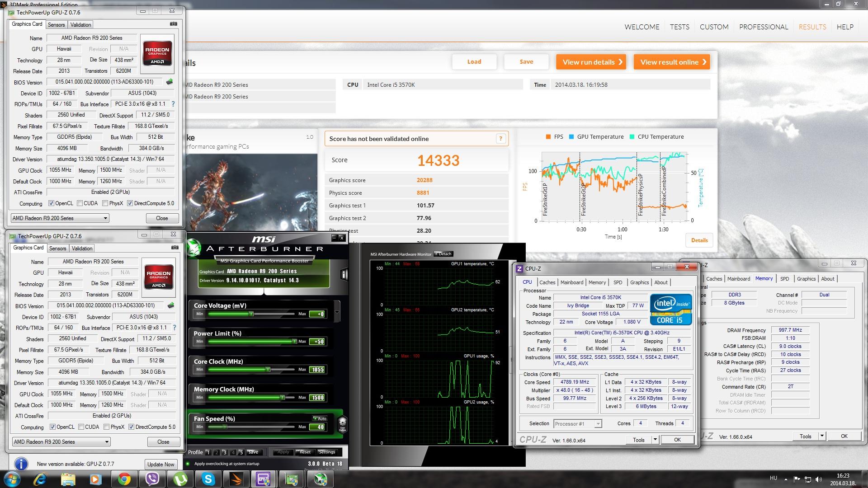Open uTorrent from taskbar
Screen dimensions: 868x488
coord(180,479)
